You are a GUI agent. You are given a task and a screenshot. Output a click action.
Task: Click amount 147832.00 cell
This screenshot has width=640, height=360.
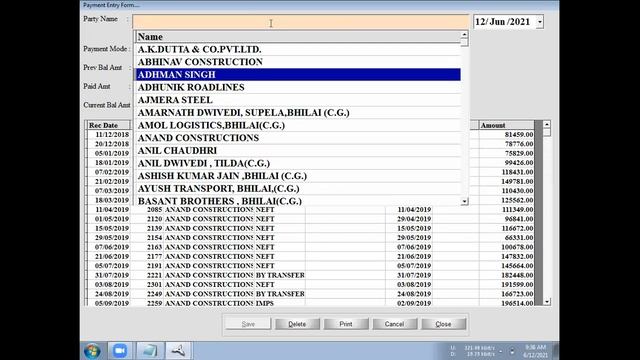[x=507, y=256]
